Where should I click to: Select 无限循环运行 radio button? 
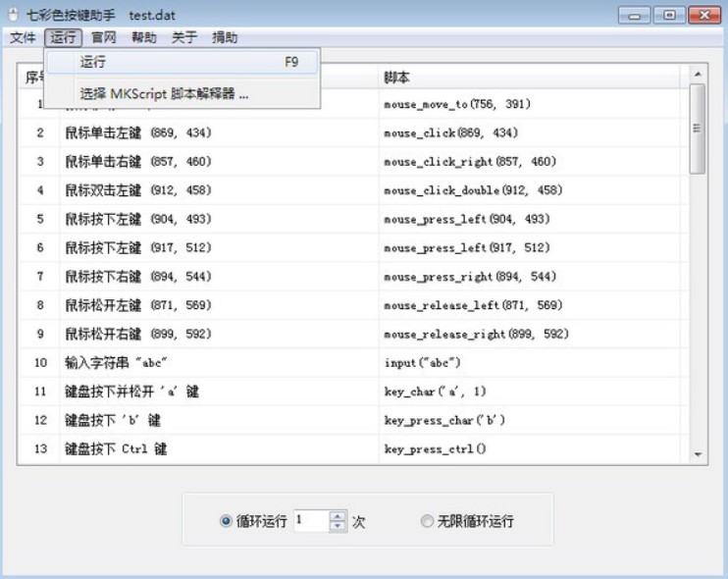click(x=427, y=521)
